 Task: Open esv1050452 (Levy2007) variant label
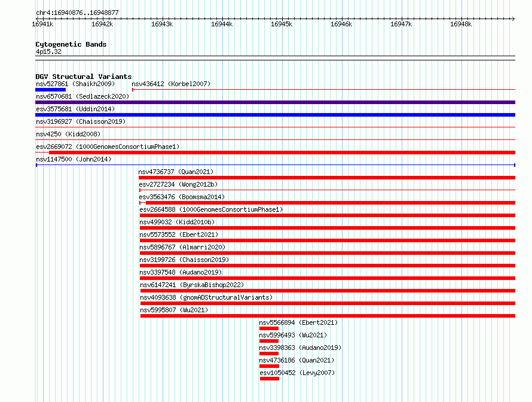(297, 373)
